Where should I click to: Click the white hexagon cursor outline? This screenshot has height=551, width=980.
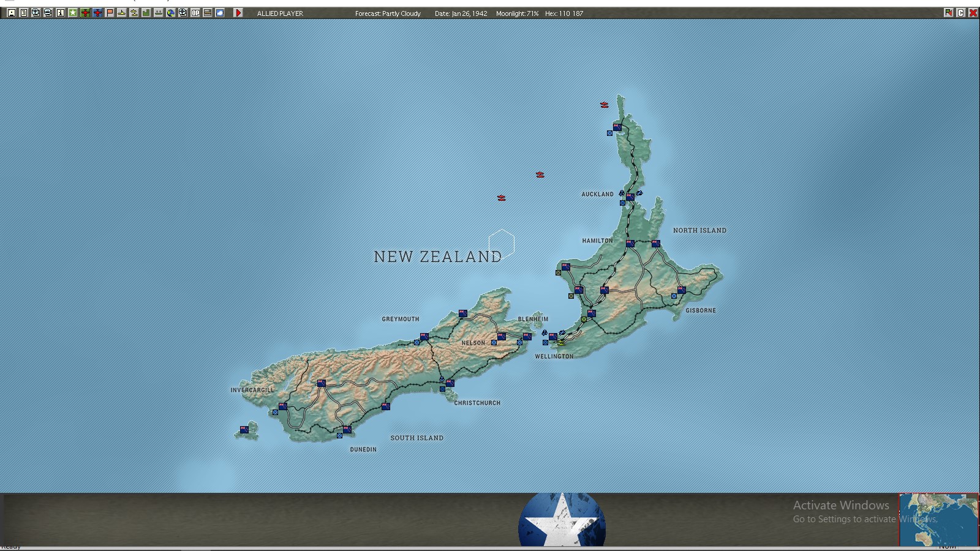(502, 244)
